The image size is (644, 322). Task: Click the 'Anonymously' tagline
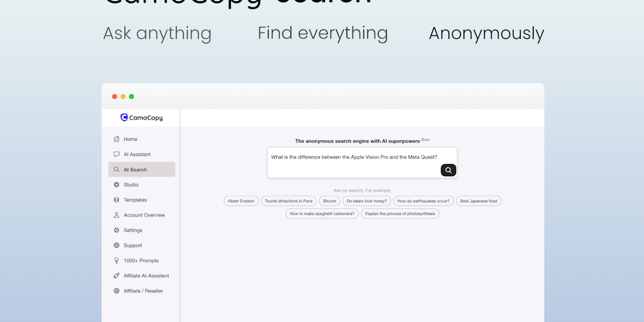487,34
